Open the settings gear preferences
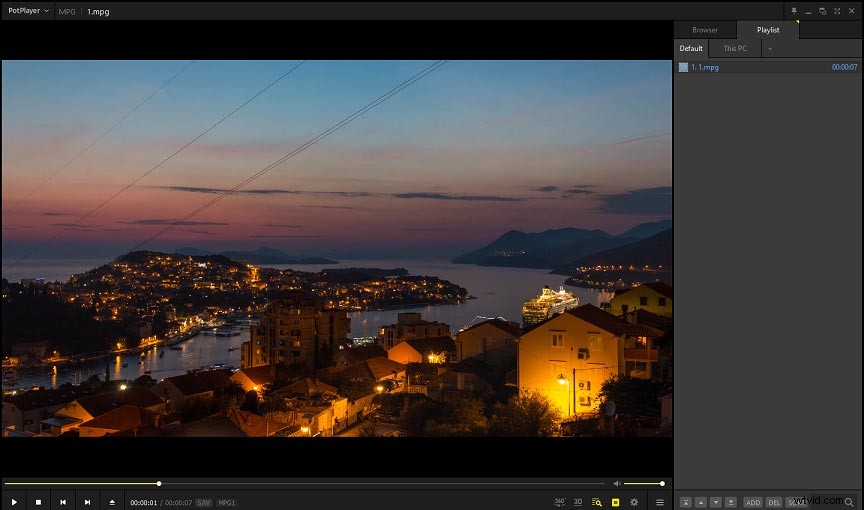Image resolution: width=864 pixels, height=510 pixels. [634, 502]
